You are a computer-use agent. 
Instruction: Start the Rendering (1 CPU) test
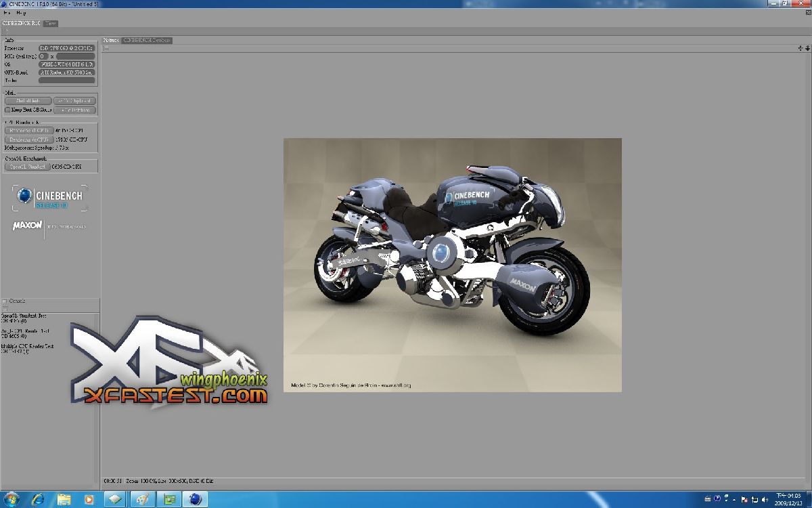click(x=29, y=130)
